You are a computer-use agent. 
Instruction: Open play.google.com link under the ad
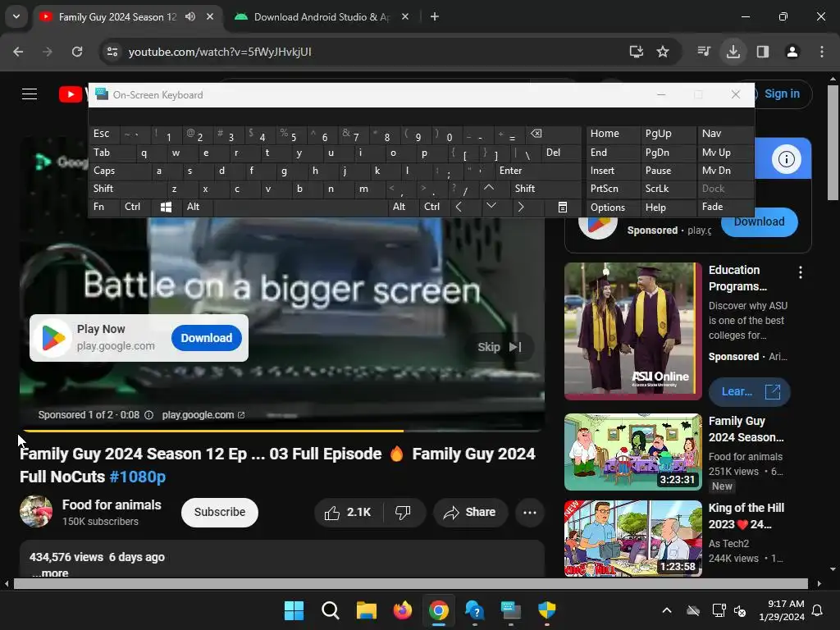203,414
